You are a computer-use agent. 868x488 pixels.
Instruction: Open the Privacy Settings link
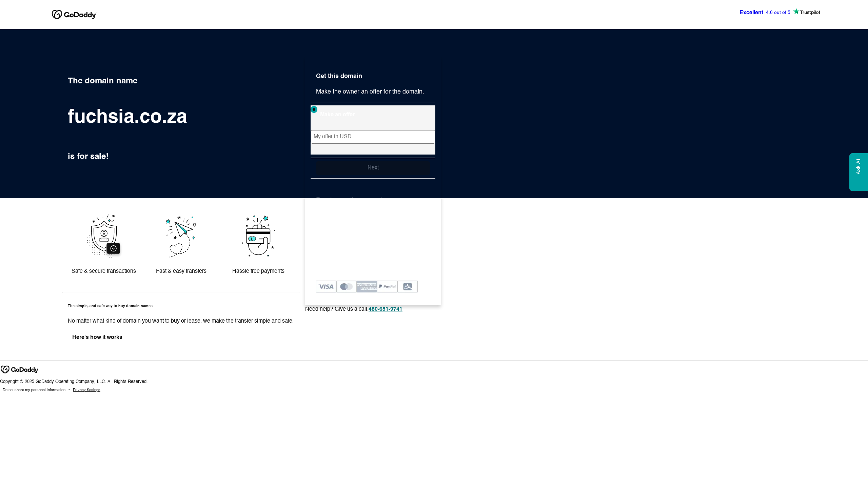[86, 390]
